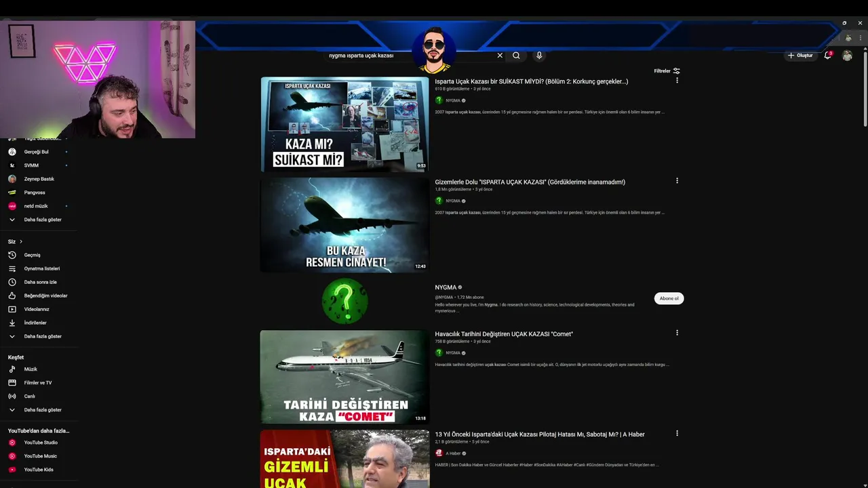
Task: Open title Gizemlerle Dolu ISPARTA UÇAK KAZASI
Action: (530, 182)
